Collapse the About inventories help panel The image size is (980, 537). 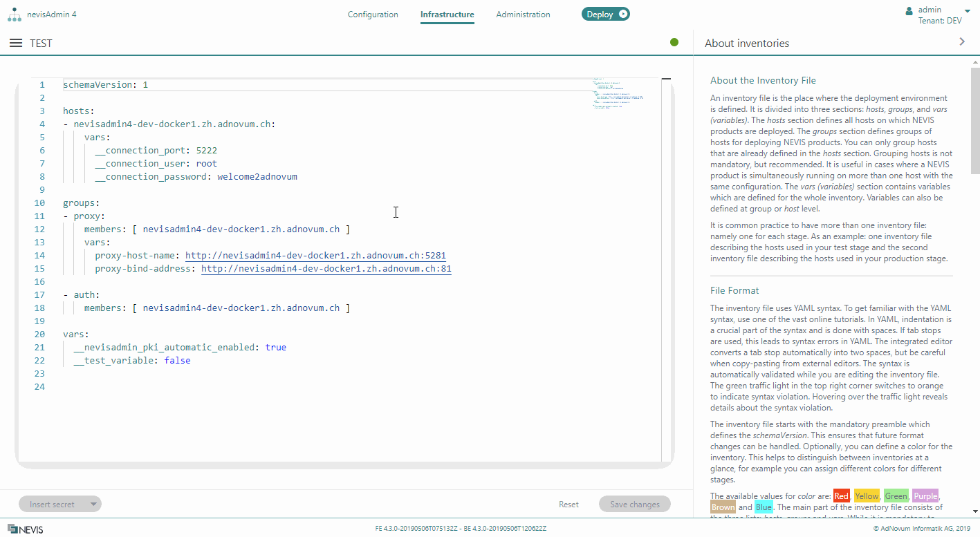[961, 42]
